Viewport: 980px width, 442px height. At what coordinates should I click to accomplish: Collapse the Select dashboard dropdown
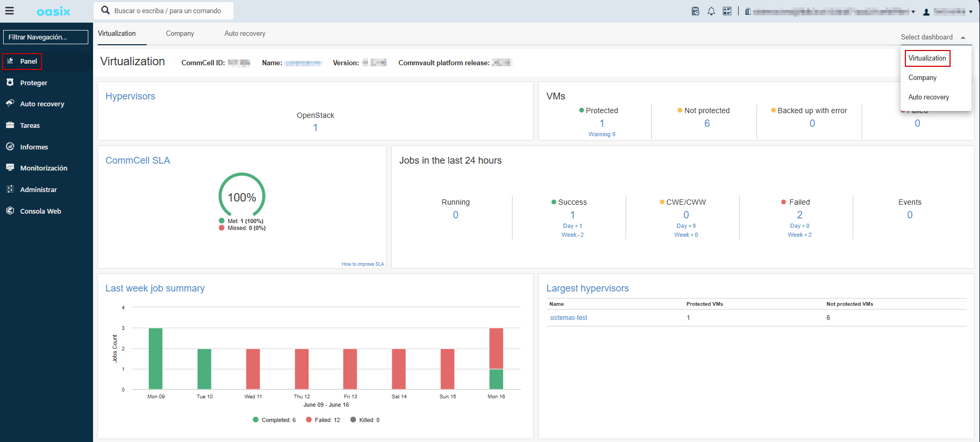click(x=963, y=37)
